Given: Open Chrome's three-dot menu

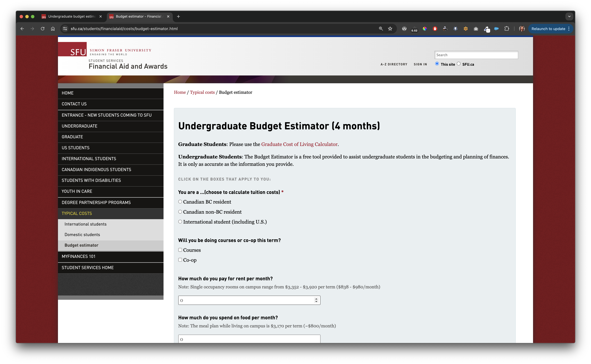Looking at the screenshot, I should click(569, 29).
